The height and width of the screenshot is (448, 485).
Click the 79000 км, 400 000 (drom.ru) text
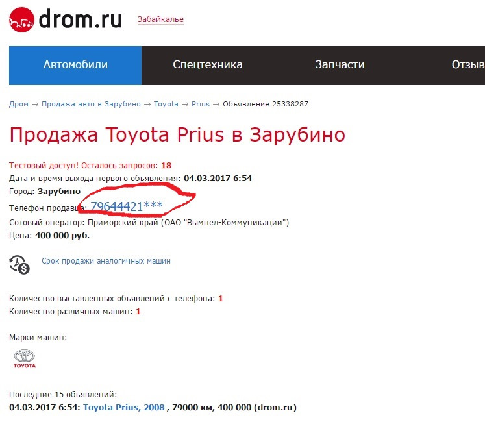234,408
